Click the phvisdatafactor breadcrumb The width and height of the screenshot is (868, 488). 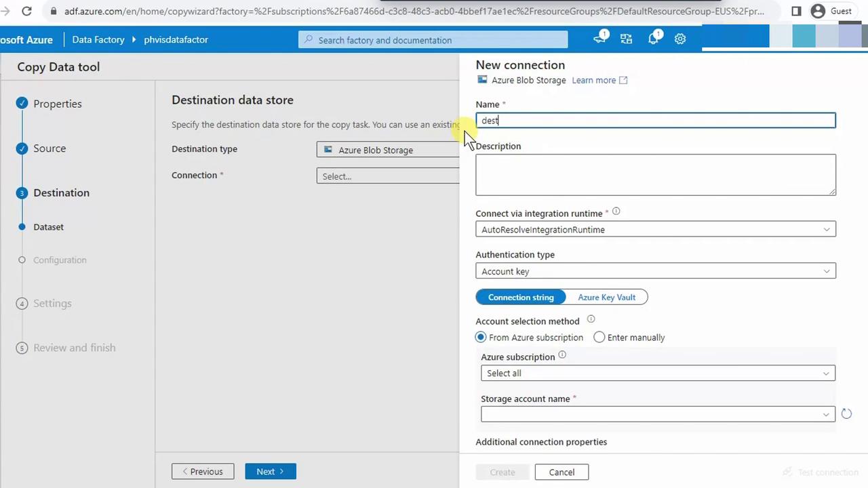176,39
